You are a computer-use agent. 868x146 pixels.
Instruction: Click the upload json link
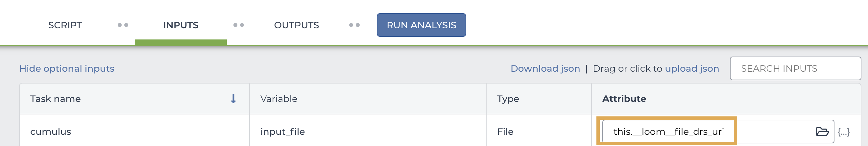692,68
